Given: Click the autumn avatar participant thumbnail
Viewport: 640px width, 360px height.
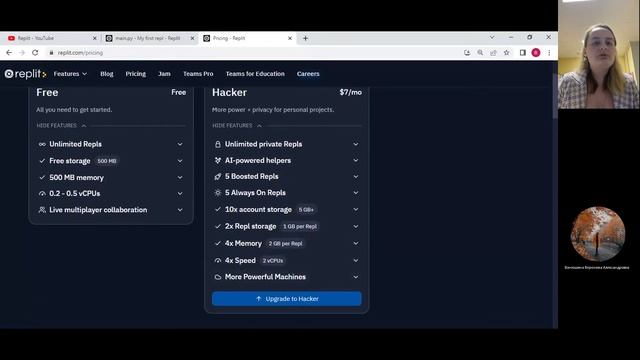Looking at the screenshot, I should click(x=598, y=234).
